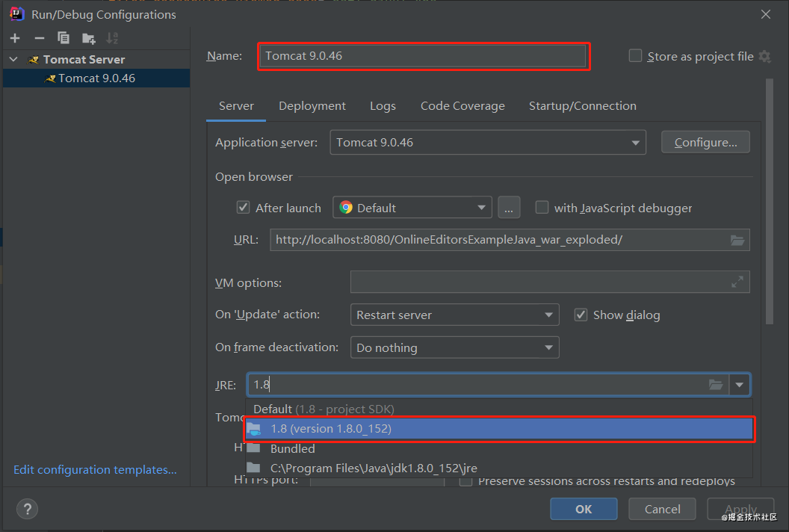Image resolution: width=789 pixels, height=532 pixels.
Task: Click the Tomcat icon next to Tomcat Server
Action: click(x=33, y=59)
